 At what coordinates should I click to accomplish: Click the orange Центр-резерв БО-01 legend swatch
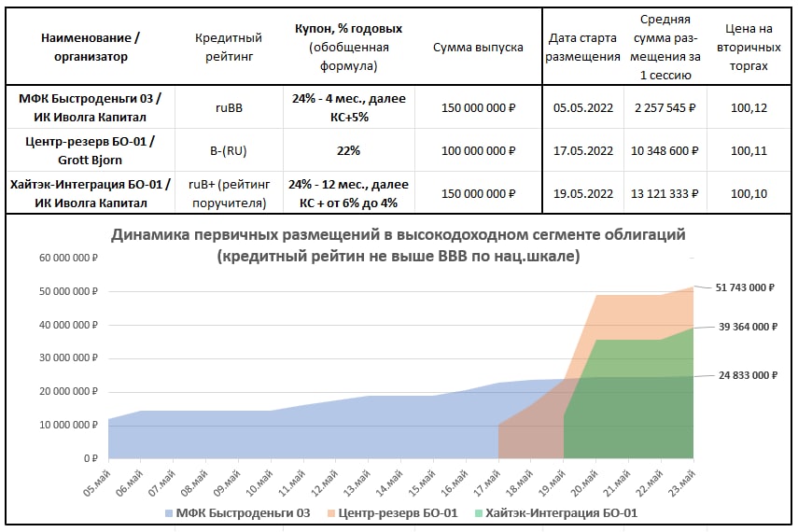(x=331, y=513)
